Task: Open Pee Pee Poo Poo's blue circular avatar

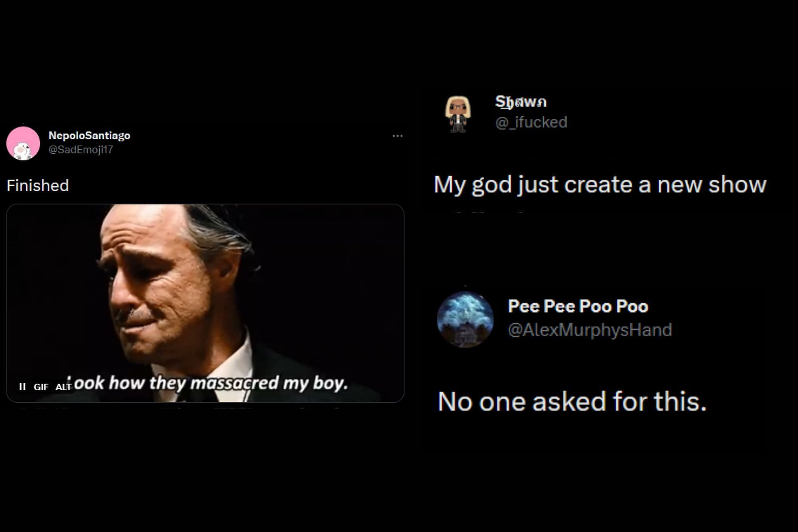Action: pyautogui.click(x=465, y=319)
